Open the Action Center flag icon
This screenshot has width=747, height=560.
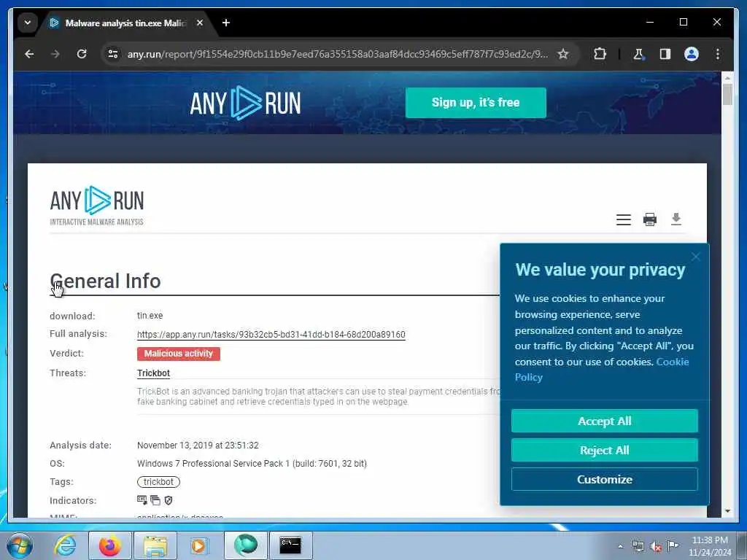673,545
